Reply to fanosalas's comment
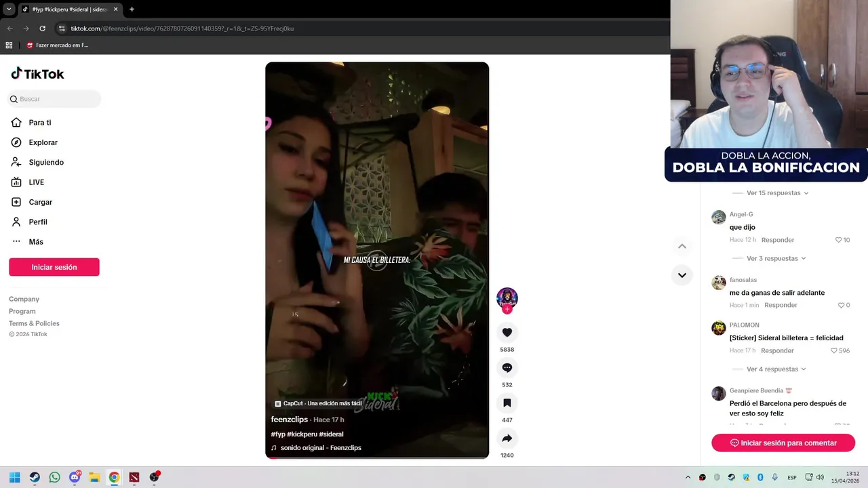The height and width of the screenshot is (488, 868). click(781, 305)
